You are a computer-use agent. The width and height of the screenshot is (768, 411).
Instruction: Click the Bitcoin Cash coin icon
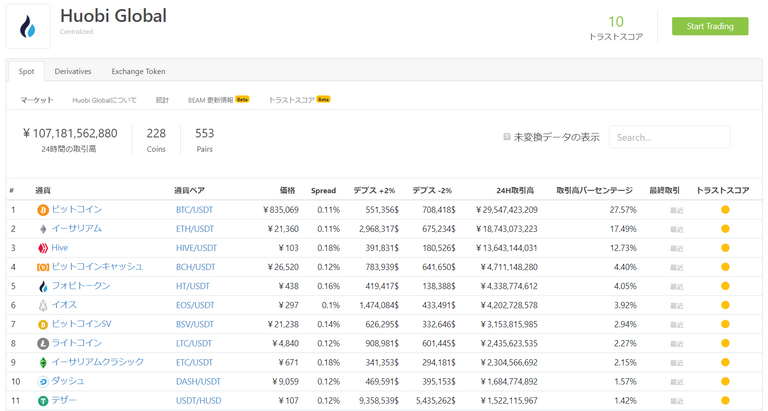point(43,267)
